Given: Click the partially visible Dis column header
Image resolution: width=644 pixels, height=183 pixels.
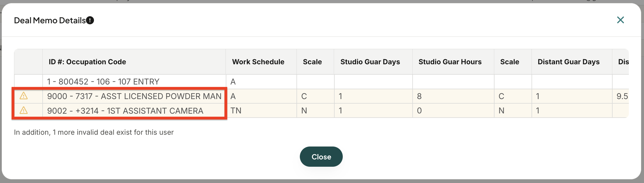Looking at the screenshot, I should click(x=623, y=62).
